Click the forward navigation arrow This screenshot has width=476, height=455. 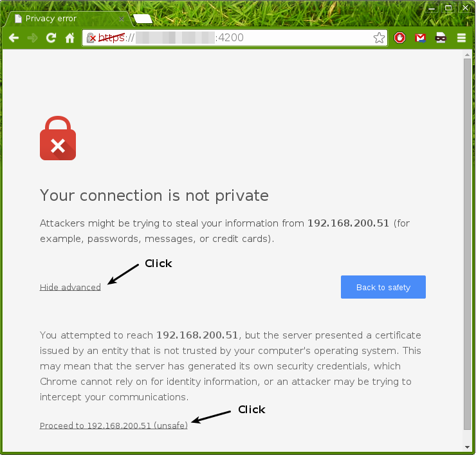[x=32, y=38]
